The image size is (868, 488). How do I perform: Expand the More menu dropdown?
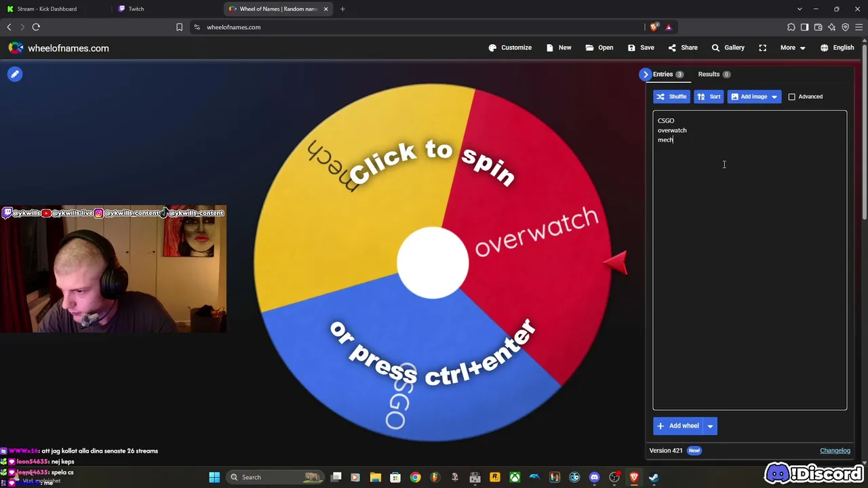793,48
